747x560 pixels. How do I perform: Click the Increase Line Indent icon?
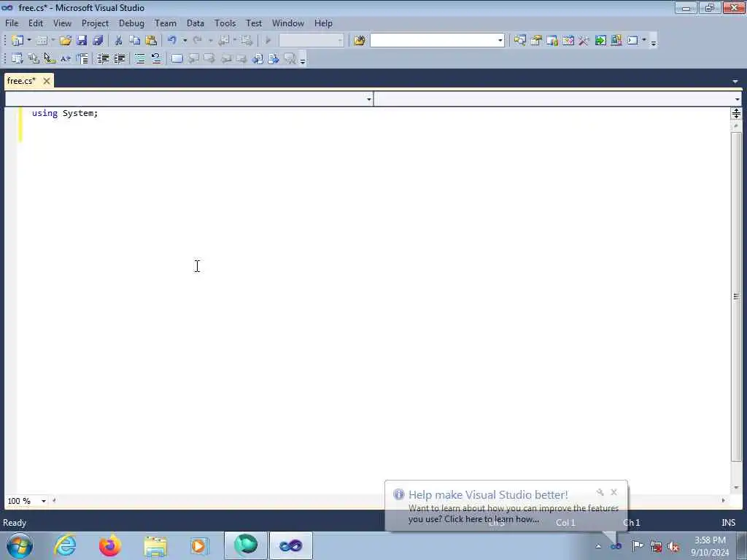(119, 58)
